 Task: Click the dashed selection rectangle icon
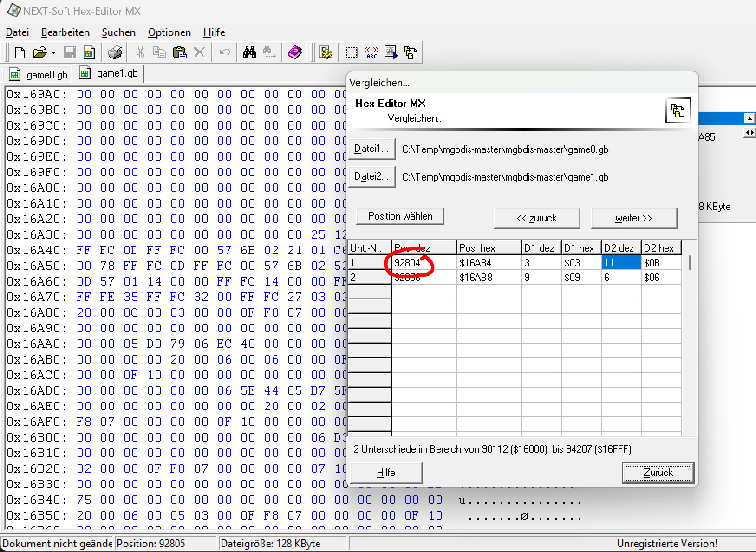pyautogui.click(x=352, y=53)
